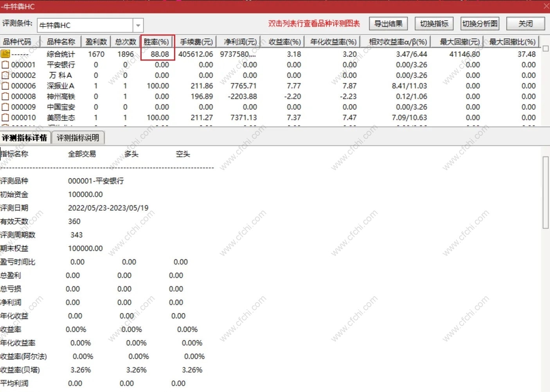Click the 7371.13 net profit cell
Image resolution: width=550 pixels, height=392 pixels.
point(244,117)
